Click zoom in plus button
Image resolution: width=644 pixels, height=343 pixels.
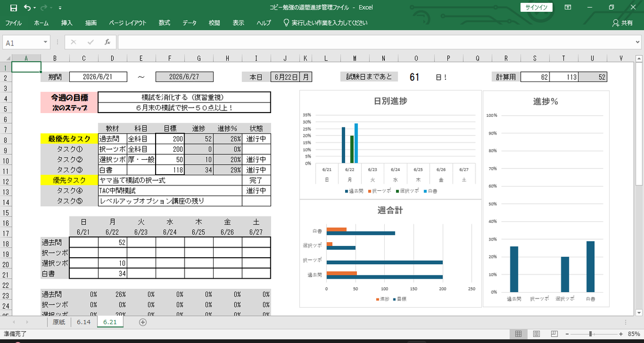pyautogui.click(x=620, y=334)
